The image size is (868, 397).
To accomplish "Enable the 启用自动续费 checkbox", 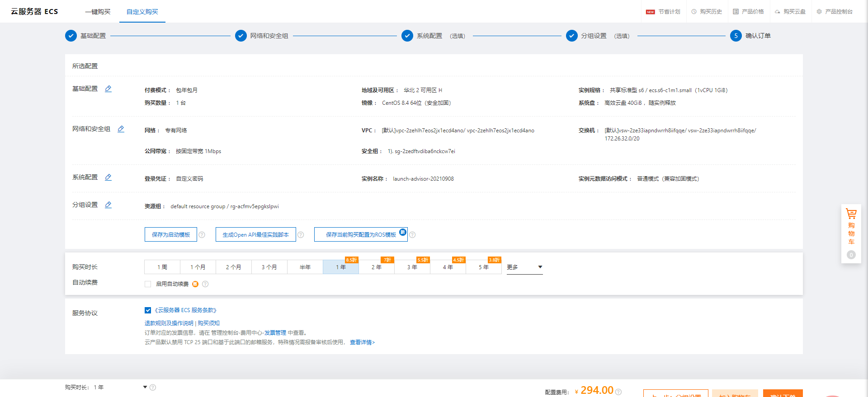I will click(x=148, y=284).
